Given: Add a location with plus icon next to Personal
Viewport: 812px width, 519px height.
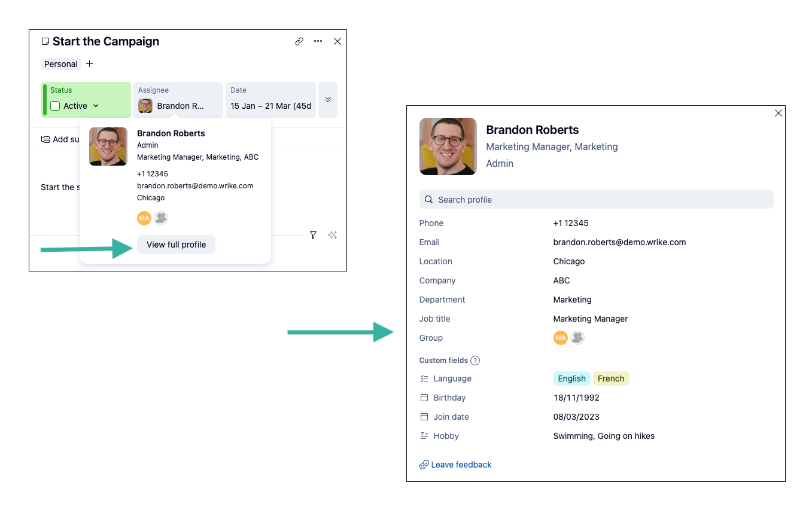Looking at the screenshot, I should pyautogui.click(x=89, y=64).
